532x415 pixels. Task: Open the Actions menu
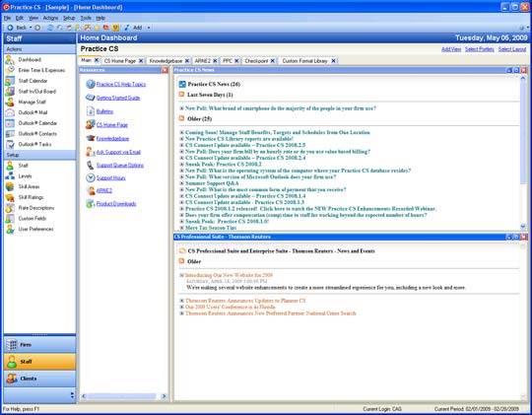point(50,18)
